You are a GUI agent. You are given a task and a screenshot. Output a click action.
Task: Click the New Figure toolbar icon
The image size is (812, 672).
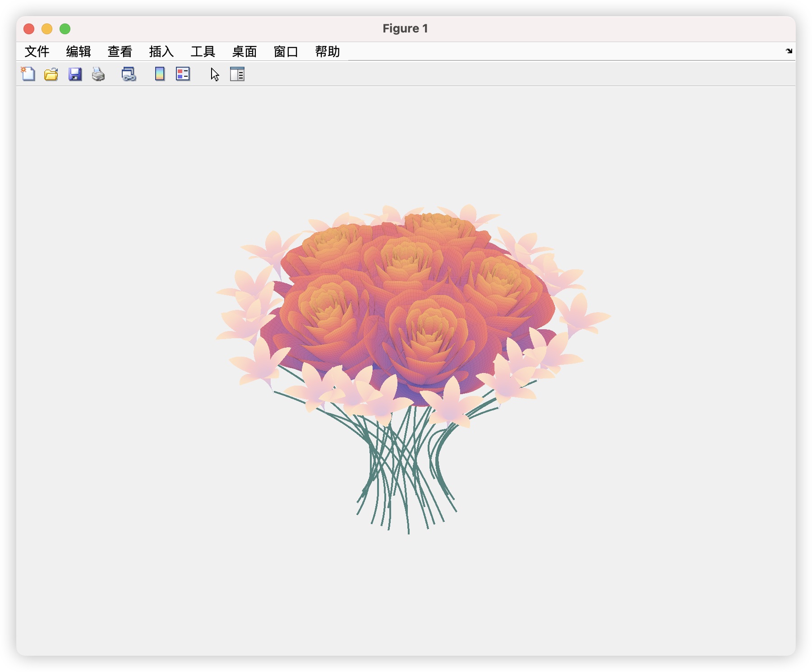(x=28, y=74)
